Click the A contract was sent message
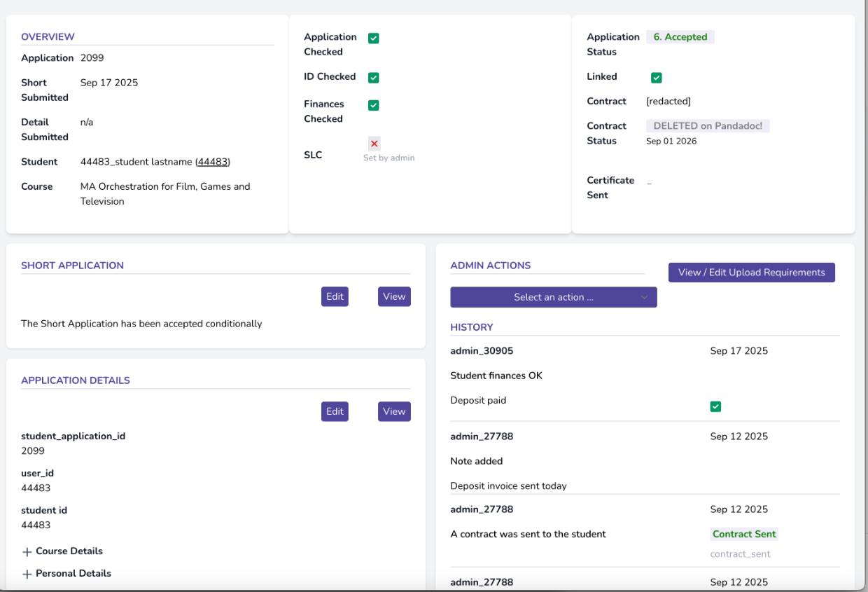Screen dimensions: 868x592 coord(528,535)
